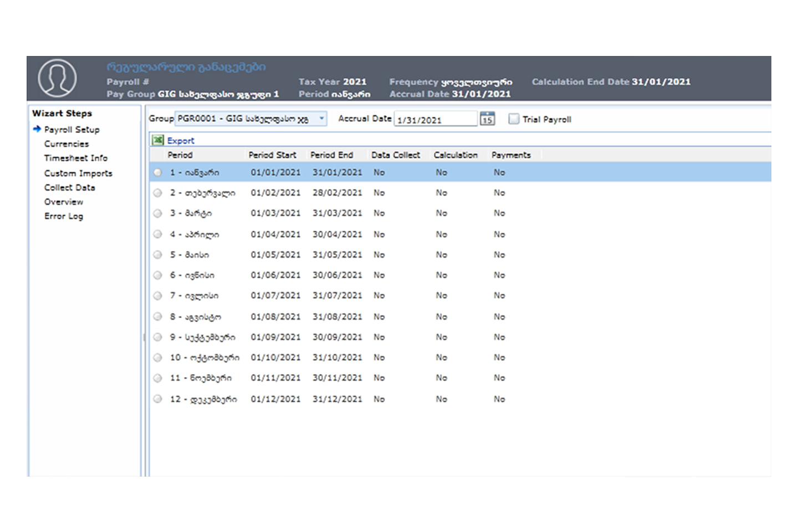Click period start 01/09/2021 cell
This screenshot has width=798, height=532.
(x=275, y=337)
